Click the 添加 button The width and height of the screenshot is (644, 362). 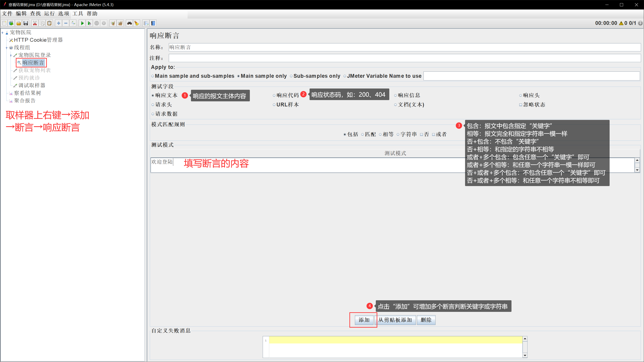click(x=364, y=320)
